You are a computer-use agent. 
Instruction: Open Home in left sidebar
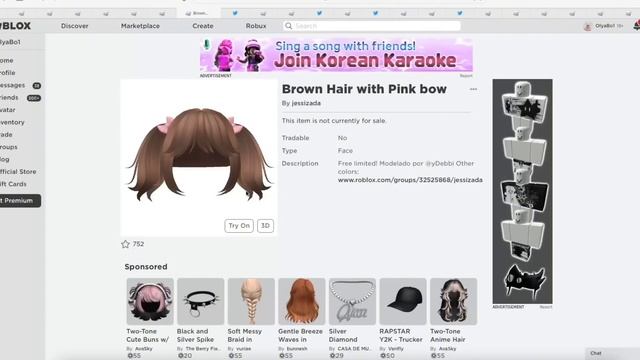tap(7, 60)
